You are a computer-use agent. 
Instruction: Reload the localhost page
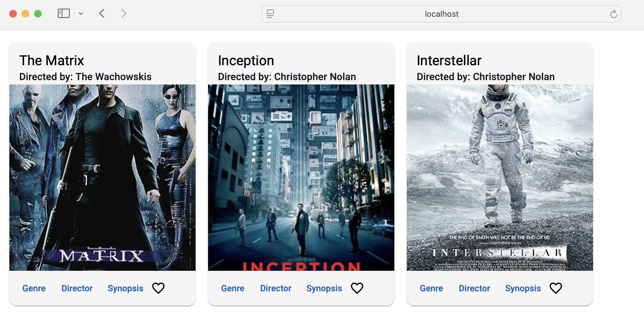613,14
